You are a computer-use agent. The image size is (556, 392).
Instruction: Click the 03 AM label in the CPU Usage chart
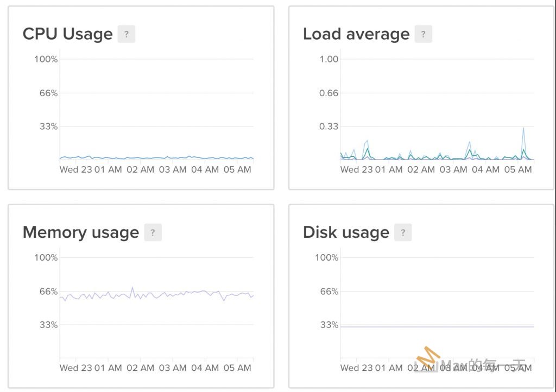pos(173,169)
